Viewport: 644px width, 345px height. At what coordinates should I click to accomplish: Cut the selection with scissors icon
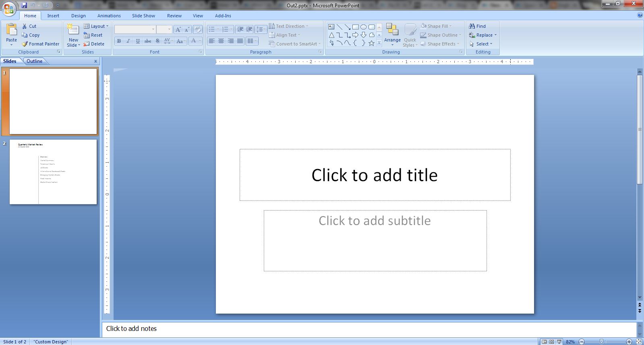pyautogui.click(x=29, y=26)
